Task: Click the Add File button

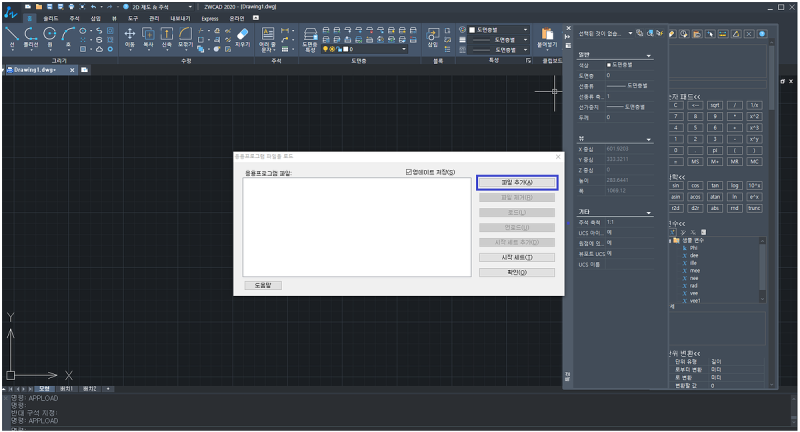Action: [x=516, y=183]
